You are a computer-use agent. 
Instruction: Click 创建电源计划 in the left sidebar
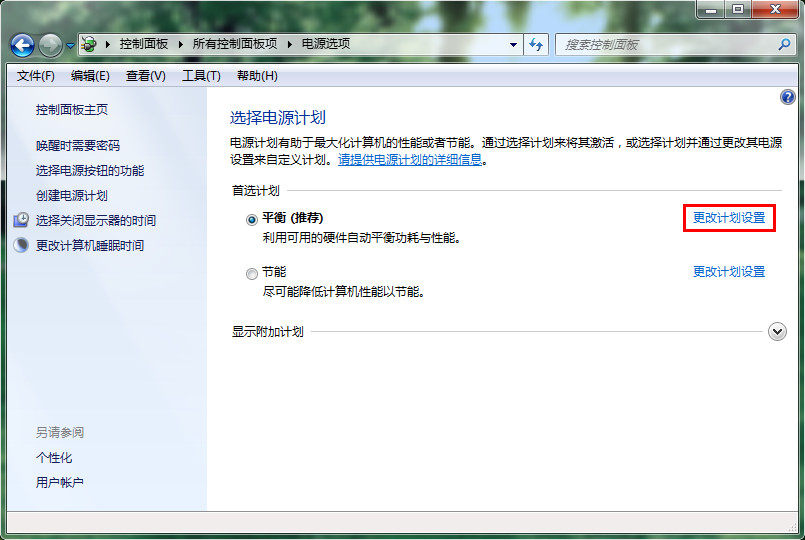coord(72,195)
